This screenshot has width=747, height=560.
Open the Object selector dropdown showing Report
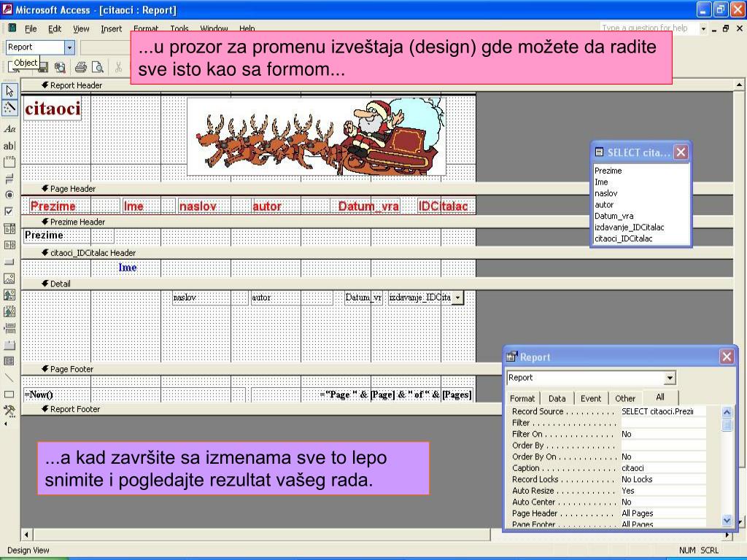tap(69, 47)
